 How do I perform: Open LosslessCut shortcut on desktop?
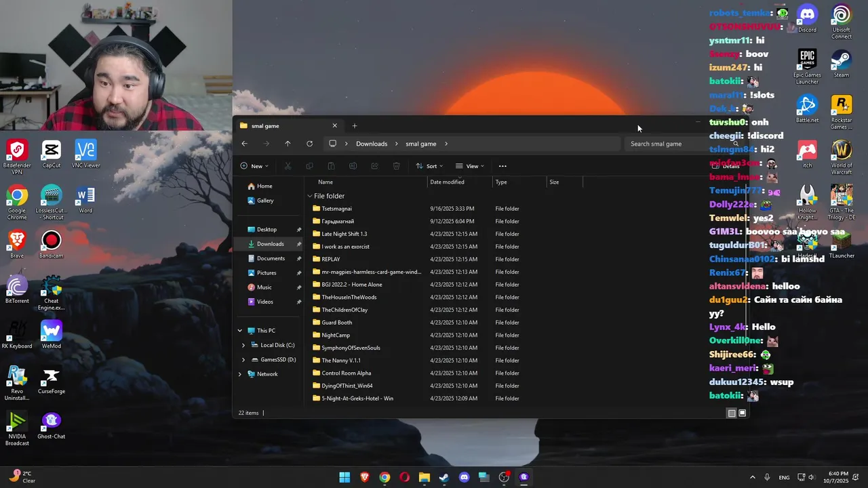pyautogui.click(x=52, y=202)
